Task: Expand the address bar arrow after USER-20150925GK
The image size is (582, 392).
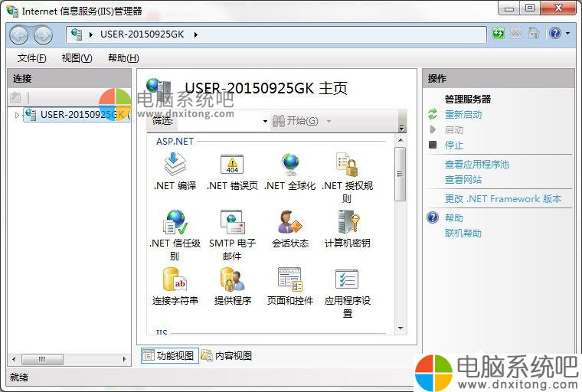Action: pos(195,34)
